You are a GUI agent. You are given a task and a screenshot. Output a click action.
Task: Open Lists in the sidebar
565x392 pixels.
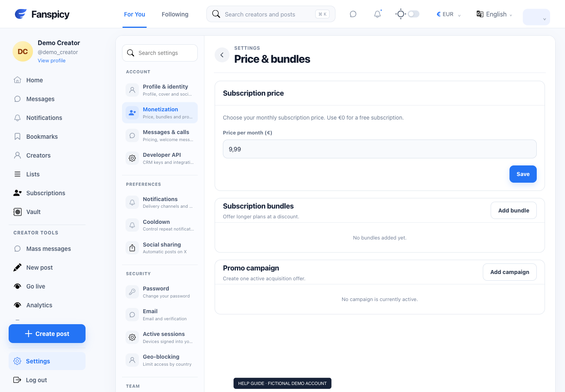point(47,174)
